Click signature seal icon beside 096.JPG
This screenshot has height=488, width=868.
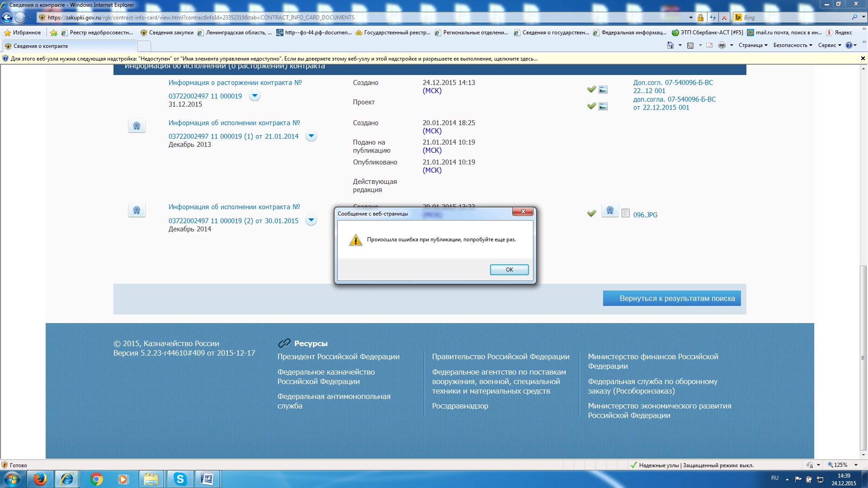[610, 211]
